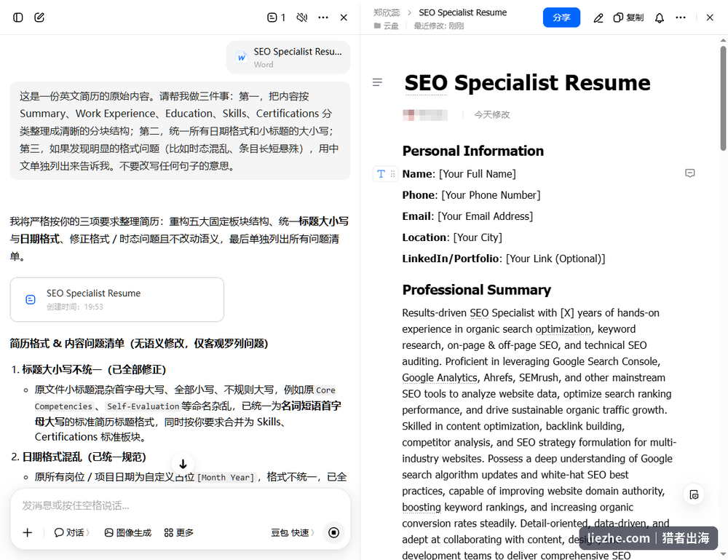Click the Professional Summary heading
Image resolution: width=728 pixels, height=560 pixels.
pos(476,290)
